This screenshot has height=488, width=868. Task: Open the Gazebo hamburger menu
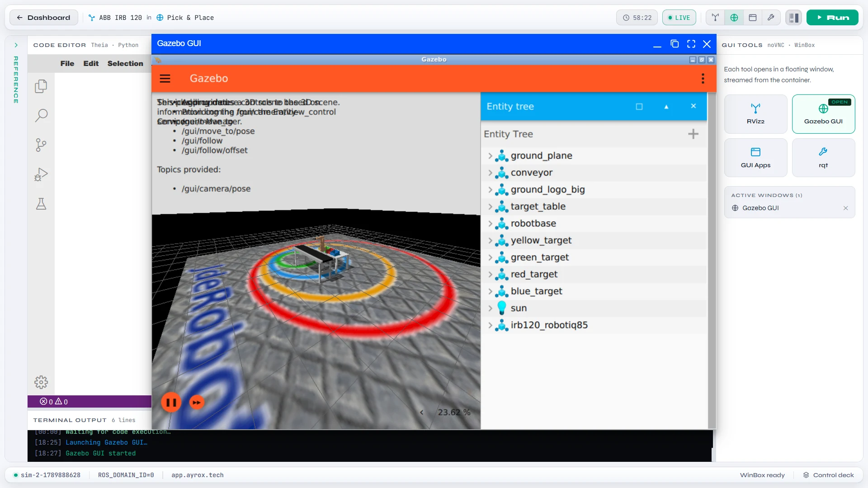pos(165,79)
